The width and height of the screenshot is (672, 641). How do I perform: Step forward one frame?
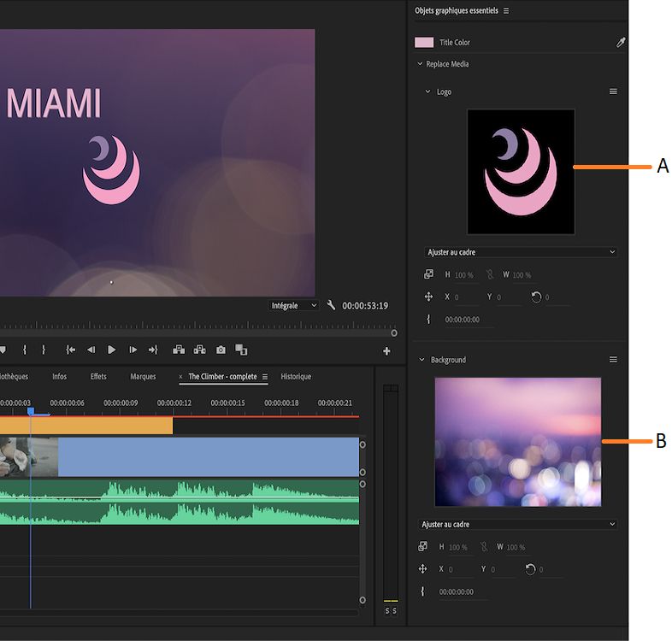[x=133, y=350]
